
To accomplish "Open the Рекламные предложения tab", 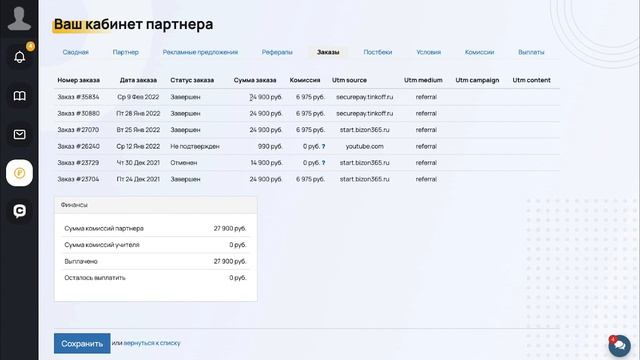I will point(200,52).
